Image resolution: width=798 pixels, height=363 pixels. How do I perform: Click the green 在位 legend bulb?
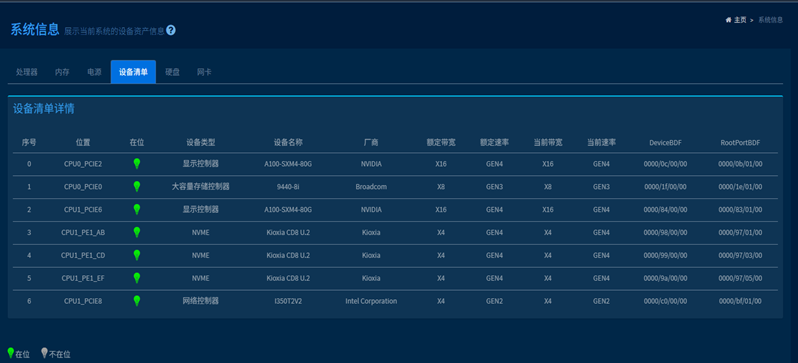point(11,353)
